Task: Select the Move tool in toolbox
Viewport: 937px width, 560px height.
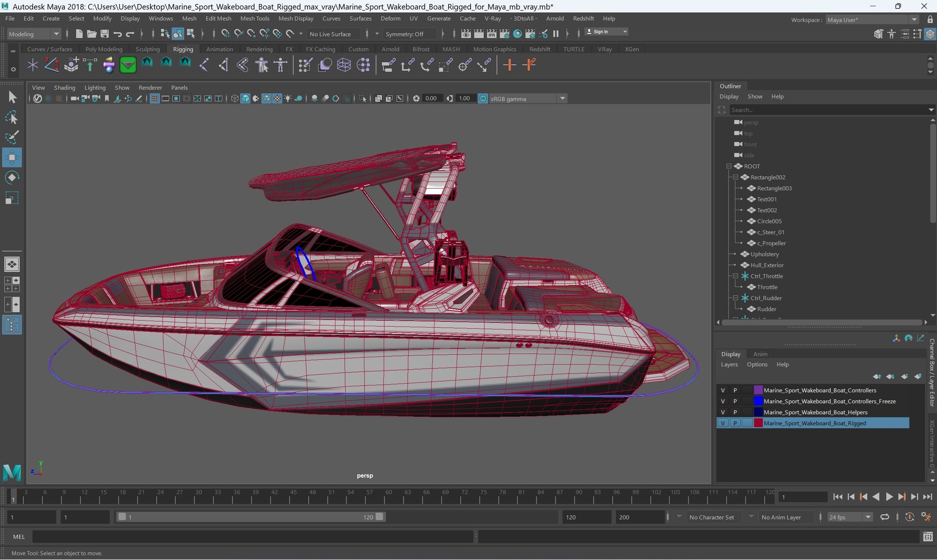Action: click(11, 157)
